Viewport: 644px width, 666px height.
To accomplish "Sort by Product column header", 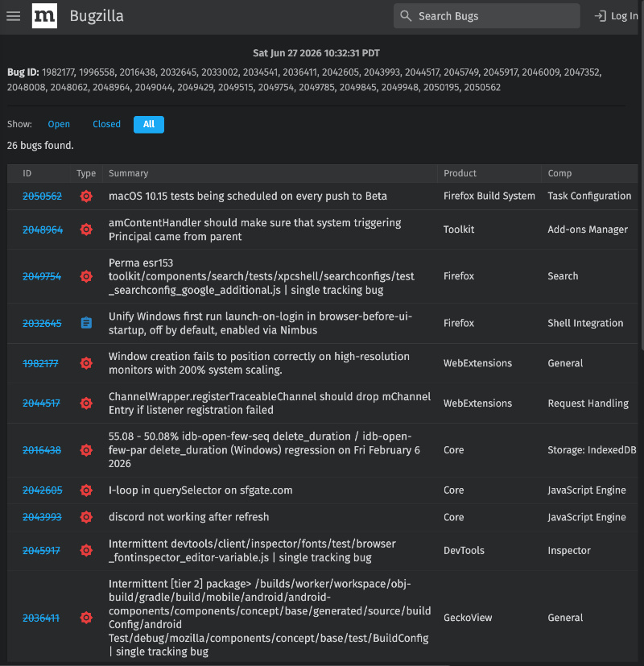I will tap(460, 173).
